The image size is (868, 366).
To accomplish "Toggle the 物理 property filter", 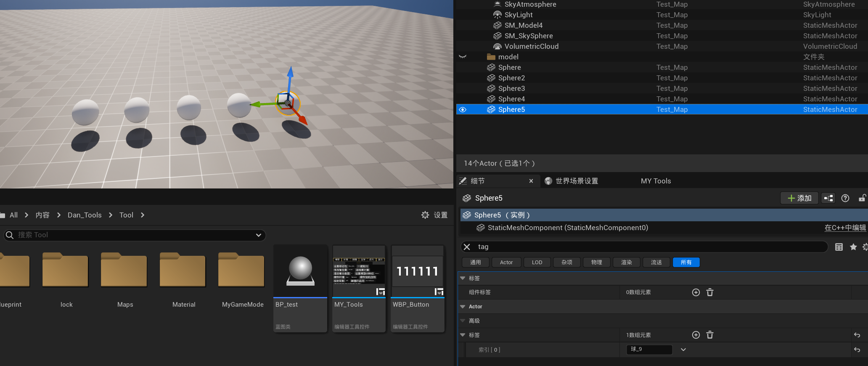I will click(x=597, y=263).
